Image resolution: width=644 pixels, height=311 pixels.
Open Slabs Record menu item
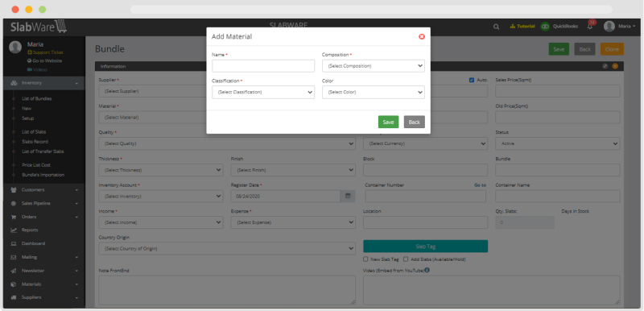pos(35,141)
